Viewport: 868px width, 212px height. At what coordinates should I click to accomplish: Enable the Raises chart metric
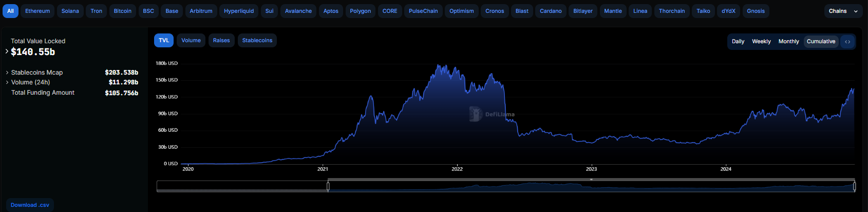pos(221,41)
